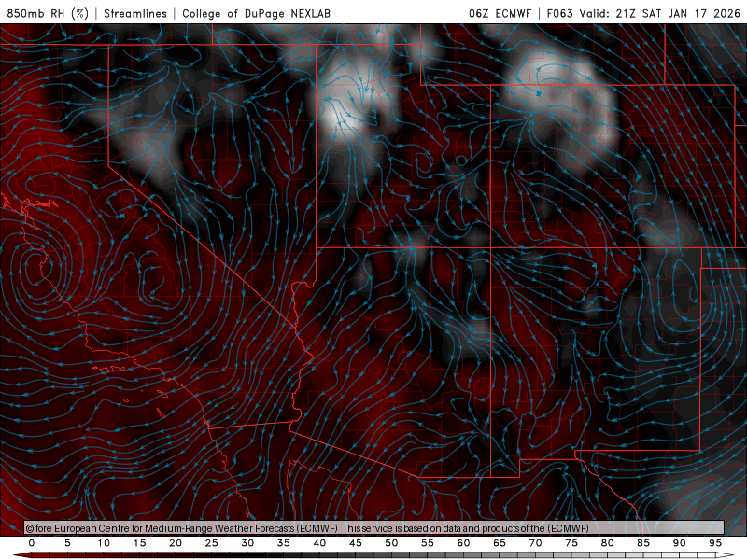The image size is (747, 560).
Task: Click the '35' label on the legend
Action: point(284,543)
